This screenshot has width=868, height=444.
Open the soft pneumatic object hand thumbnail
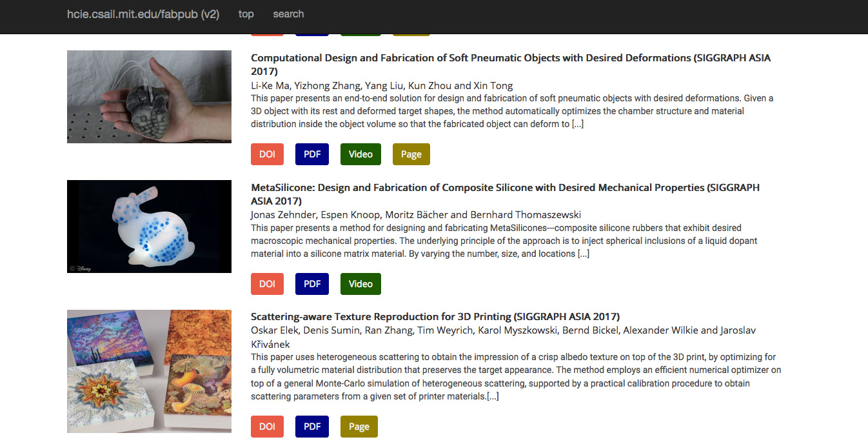[x=149, y=97]
